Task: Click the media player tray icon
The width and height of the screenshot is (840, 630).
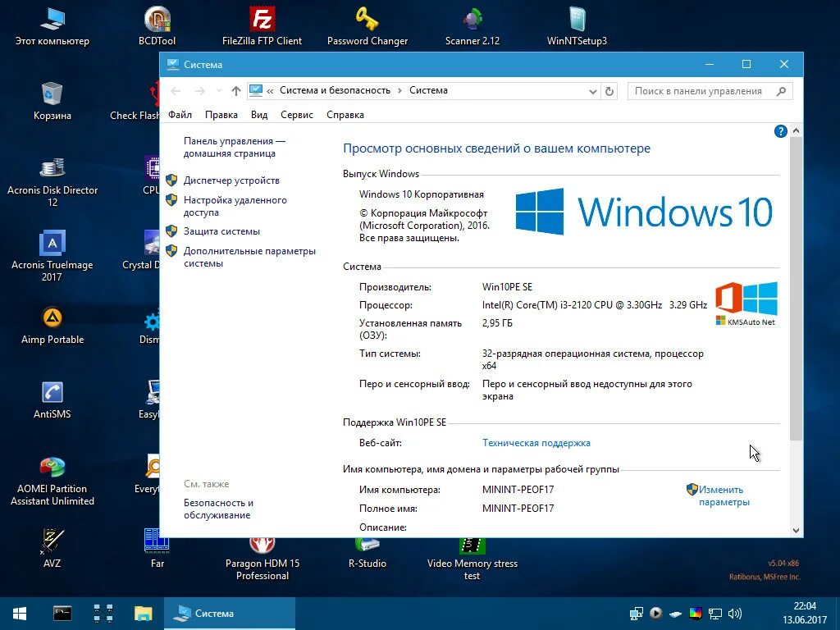Action: point(655,614)
